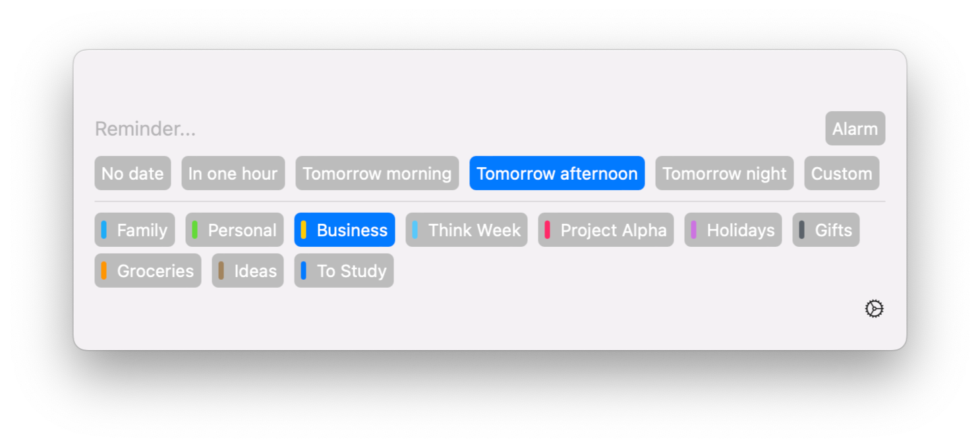
Task: Pick the Tomorrow night option
Action: (724, 174)
